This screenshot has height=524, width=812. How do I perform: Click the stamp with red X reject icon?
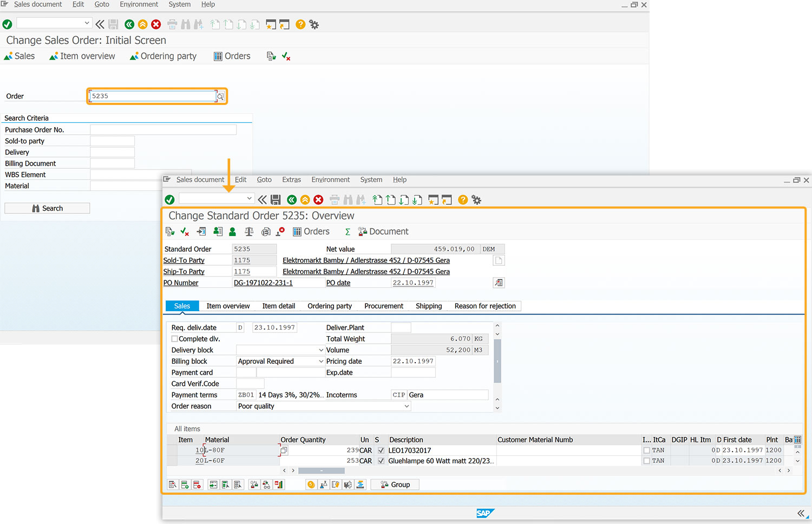pyautogui.click(x=280, y=232)
